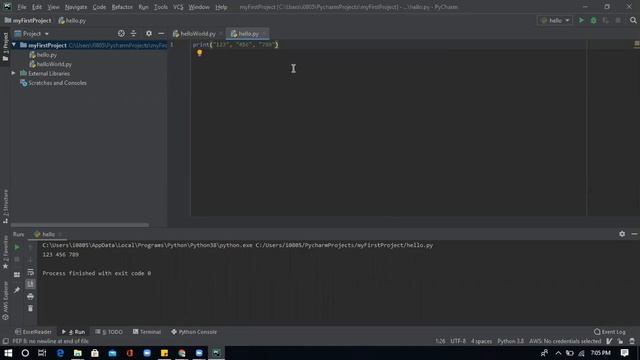The height and width of the screenshot is (360, 640).
Task: Open Structure side tool window
Action: (5, 206)
